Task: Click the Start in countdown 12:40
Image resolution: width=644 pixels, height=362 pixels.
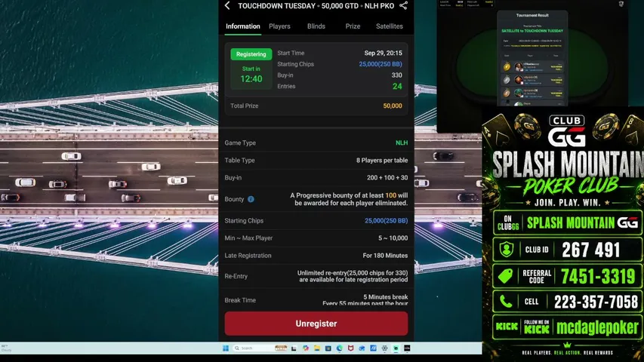Action: 251,78
